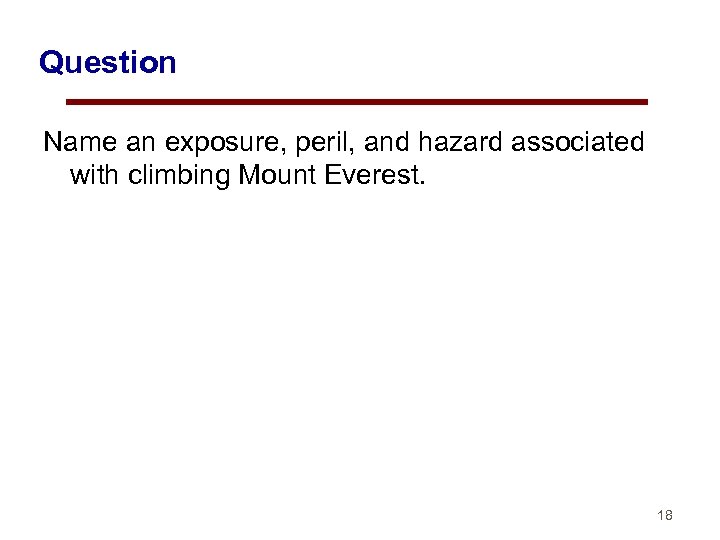Click the left end of the red divider
Image resolution: width=720 pixels, height=540 pixels.
(x=69, y=102)
